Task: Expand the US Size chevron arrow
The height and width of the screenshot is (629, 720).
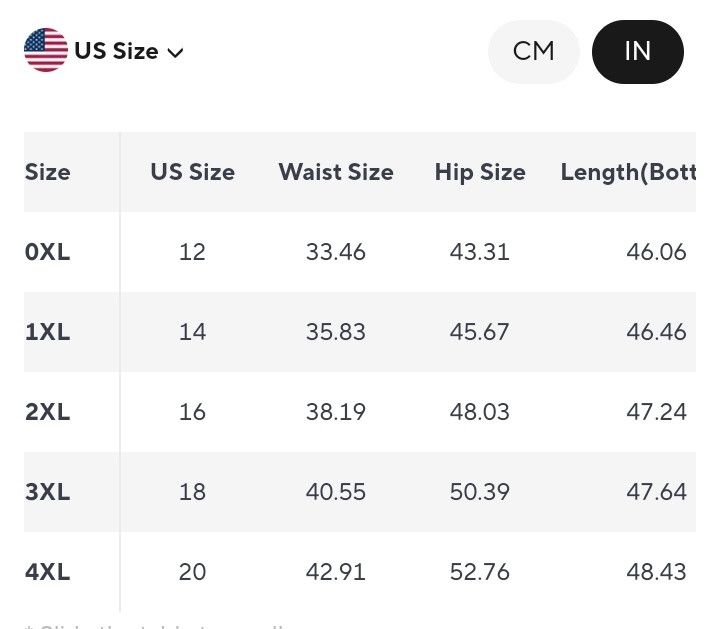Action: [175, 52]
